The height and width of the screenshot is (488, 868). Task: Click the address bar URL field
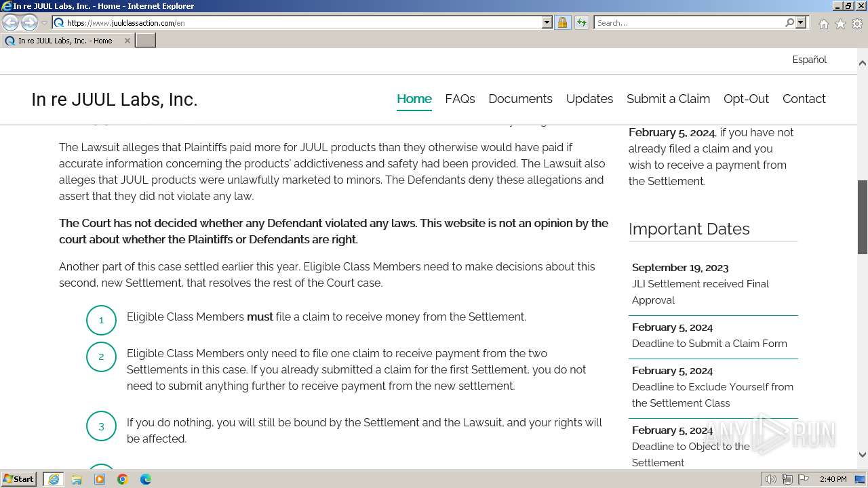point(303,22)
